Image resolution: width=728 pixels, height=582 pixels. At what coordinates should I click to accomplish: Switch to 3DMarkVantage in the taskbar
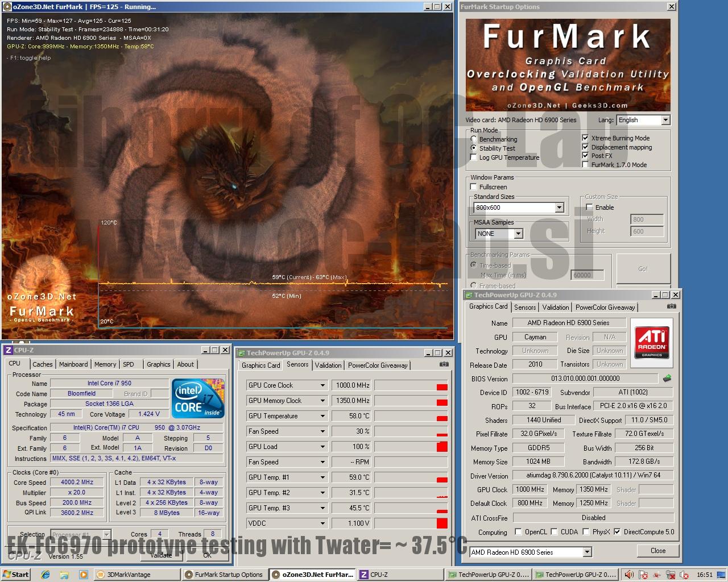[137, 575]
